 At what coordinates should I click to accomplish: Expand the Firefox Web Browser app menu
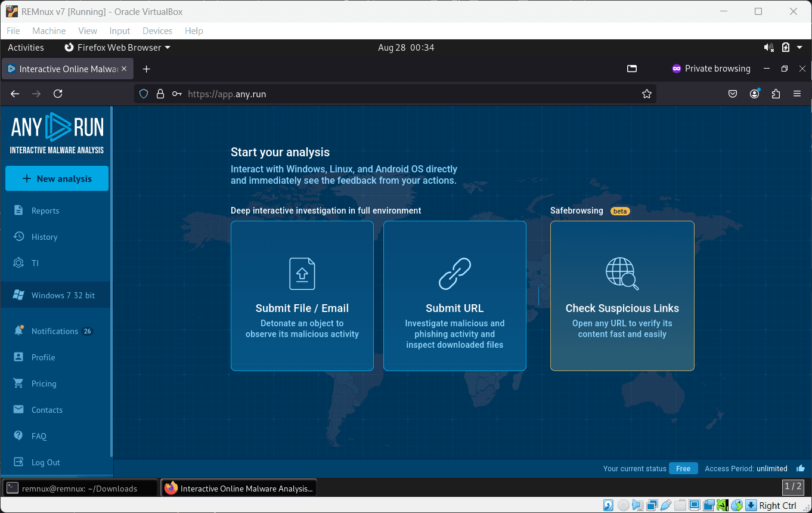(x=117, y=48)
